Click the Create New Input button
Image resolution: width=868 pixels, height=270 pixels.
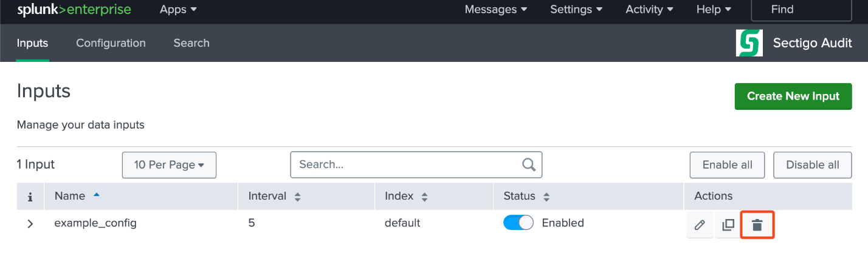[793, 96]
